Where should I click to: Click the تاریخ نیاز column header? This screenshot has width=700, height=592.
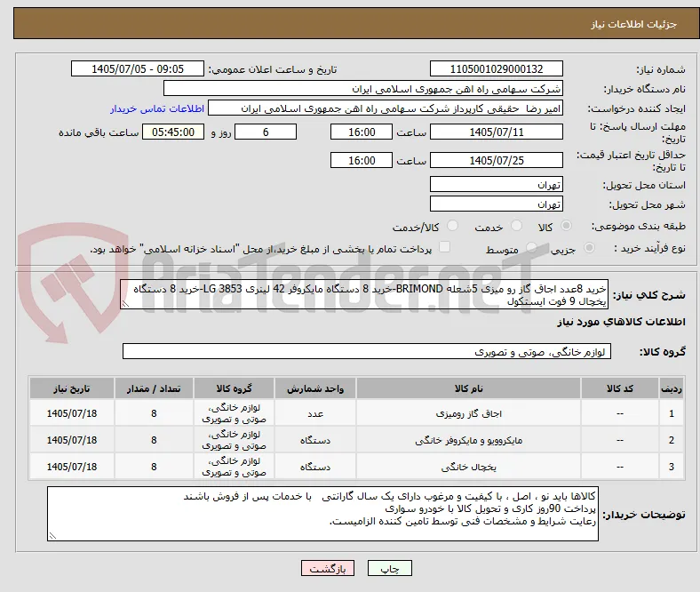pyautogui.click(x=72, y=388)
